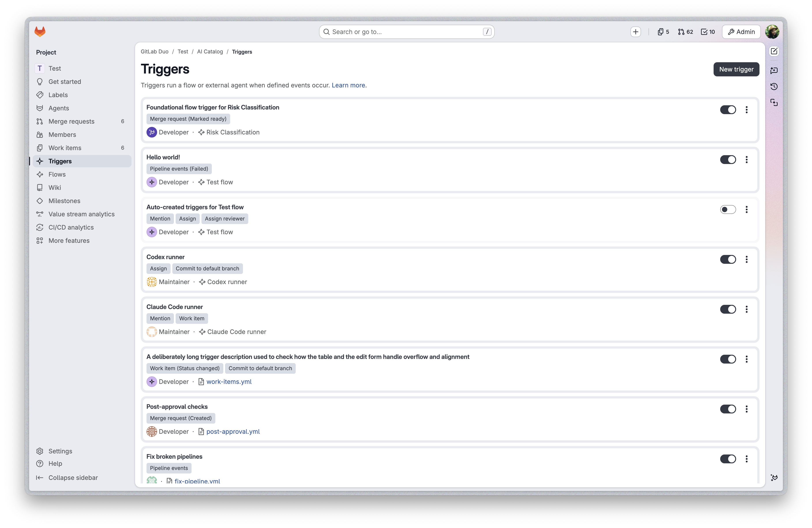Image resolution: width=812 pixels, height=528 pixels.
Task: Click Codex runner trigger's Maintainer avatar
Action: (x=152, y=282)
